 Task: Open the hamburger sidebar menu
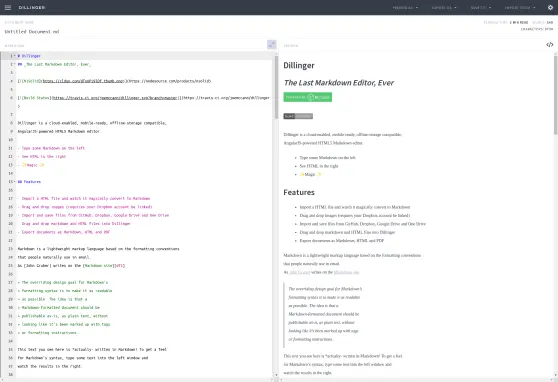click(8, 7)
